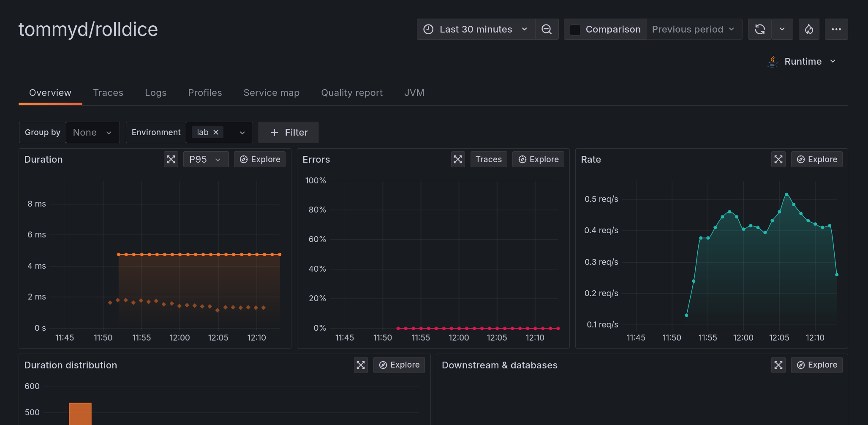Click Explore in the Errors panel
868x425 pixels.
click(x=538, y=159)
